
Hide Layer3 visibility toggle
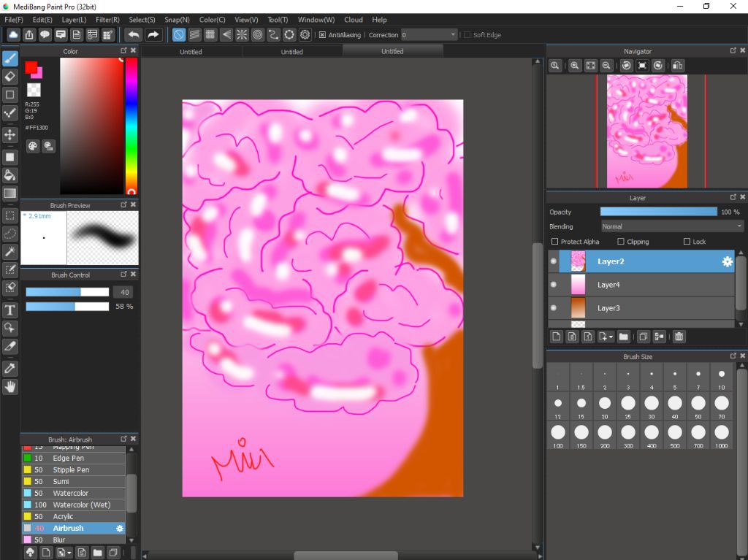pos(554,308)
